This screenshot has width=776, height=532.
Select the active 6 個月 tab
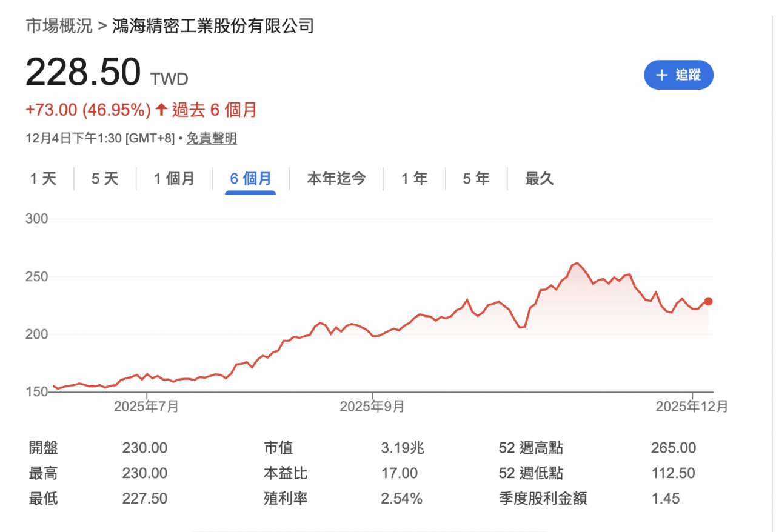pyautogui.click(x=250, y=179)
